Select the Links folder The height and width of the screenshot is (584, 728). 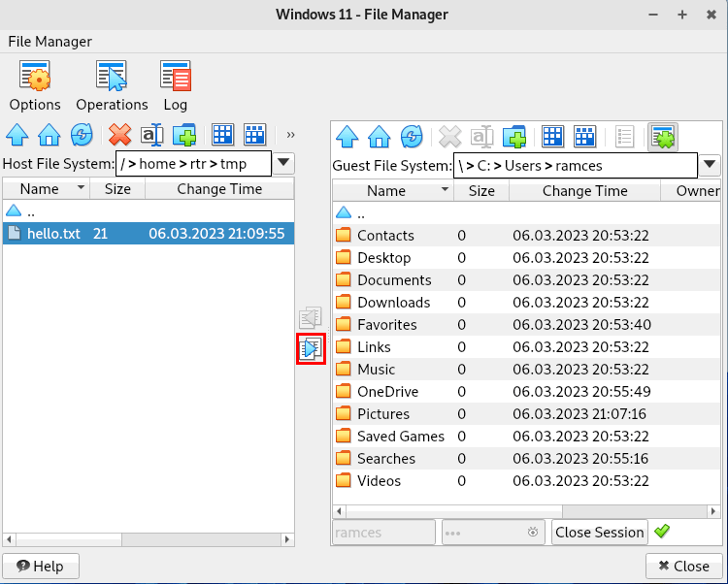526,346
